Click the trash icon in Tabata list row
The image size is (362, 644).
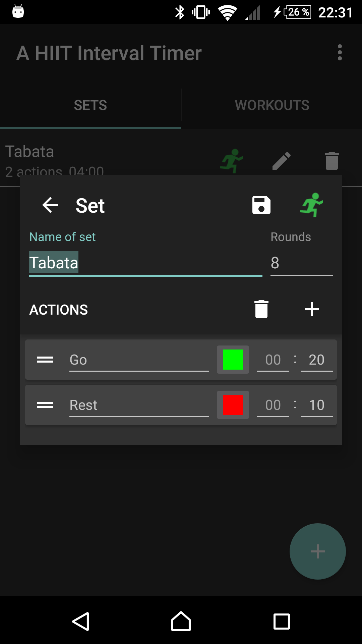coord(332,161)
